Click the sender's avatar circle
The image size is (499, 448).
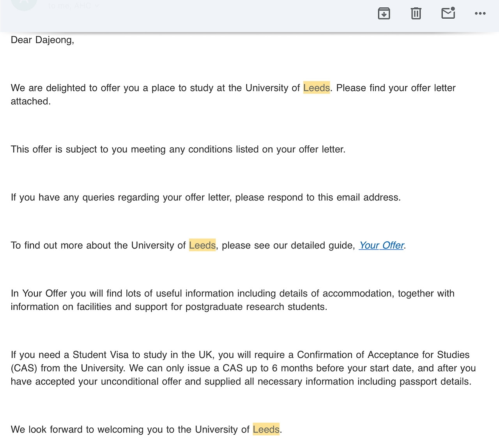pos(24,4)
